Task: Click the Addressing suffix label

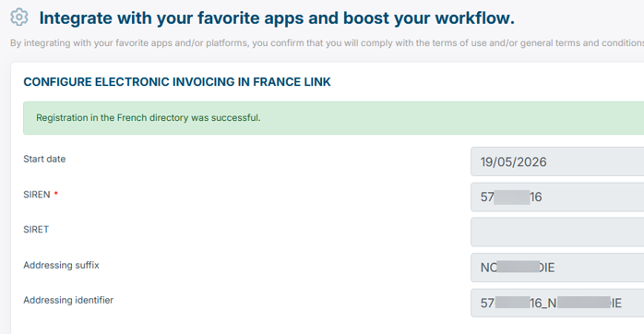Action: [x=61, y=265]
